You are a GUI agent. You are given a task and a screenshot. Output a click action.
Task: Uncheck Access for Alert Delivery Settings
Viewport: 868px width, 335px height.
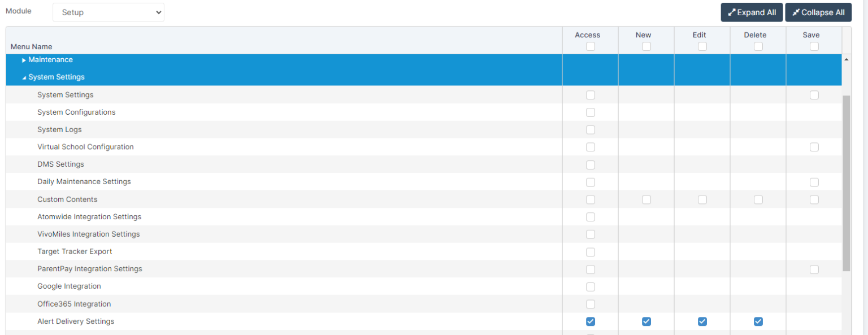coord(591,321)
